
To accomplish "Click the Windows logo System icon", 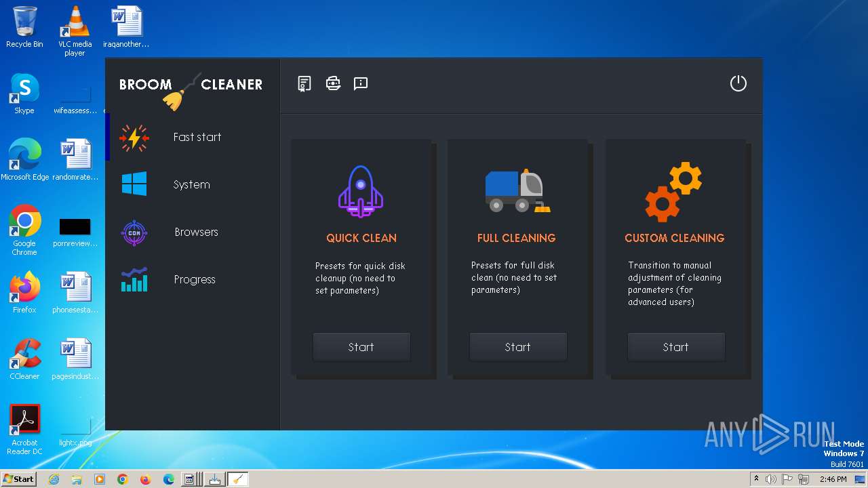I will click(x=134, y=184).
